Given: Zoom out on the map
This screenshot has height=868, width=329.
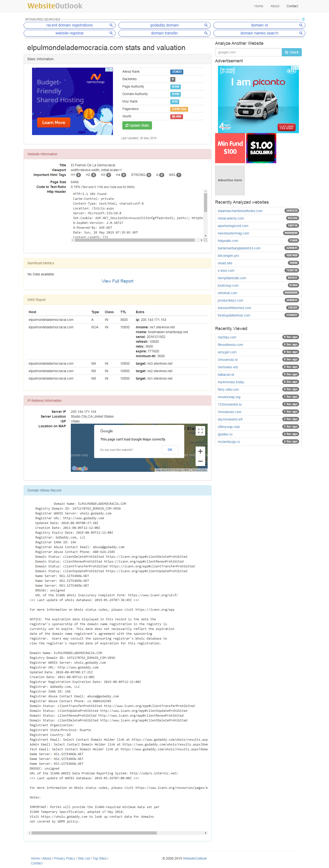Looking at the screenshot, I should pyautogui.click(x=200, y=461).
